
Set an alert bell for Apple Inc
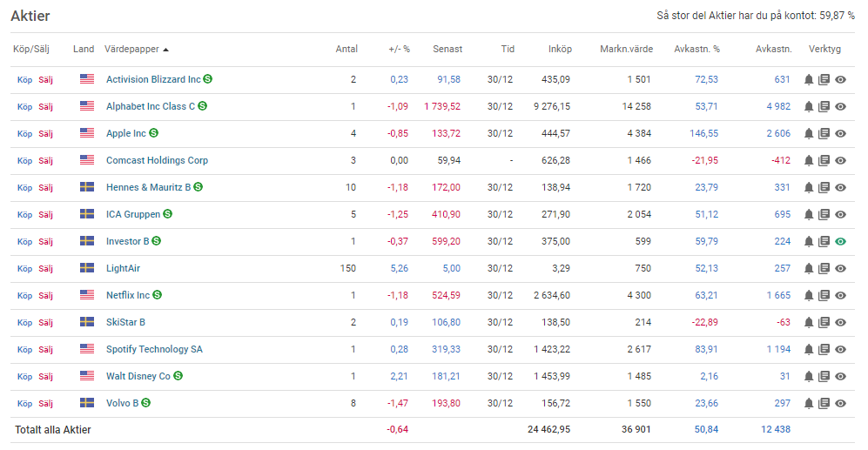pyautogui.click(x=809, y=133)
